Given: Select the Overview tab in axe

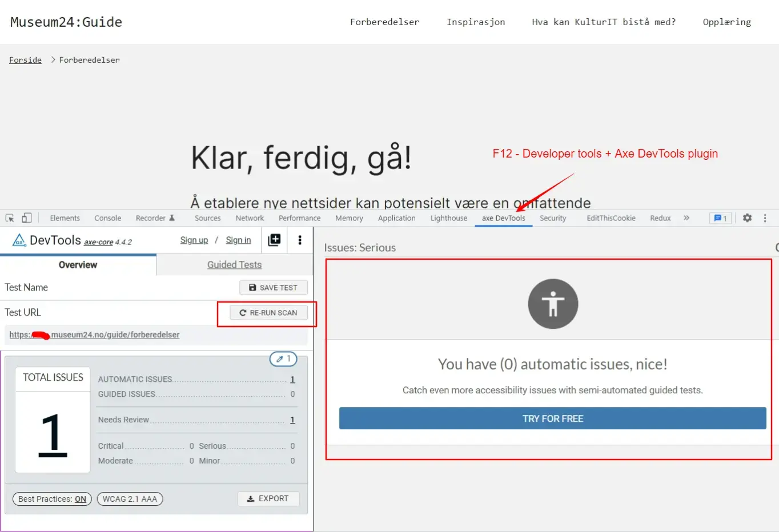Looking at the screenshot, I should tap(78, 265).
